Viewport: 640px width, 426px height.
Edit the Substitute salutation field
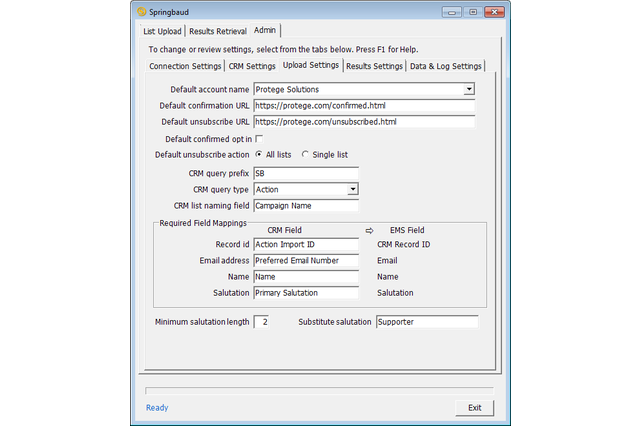click(426, 322)
